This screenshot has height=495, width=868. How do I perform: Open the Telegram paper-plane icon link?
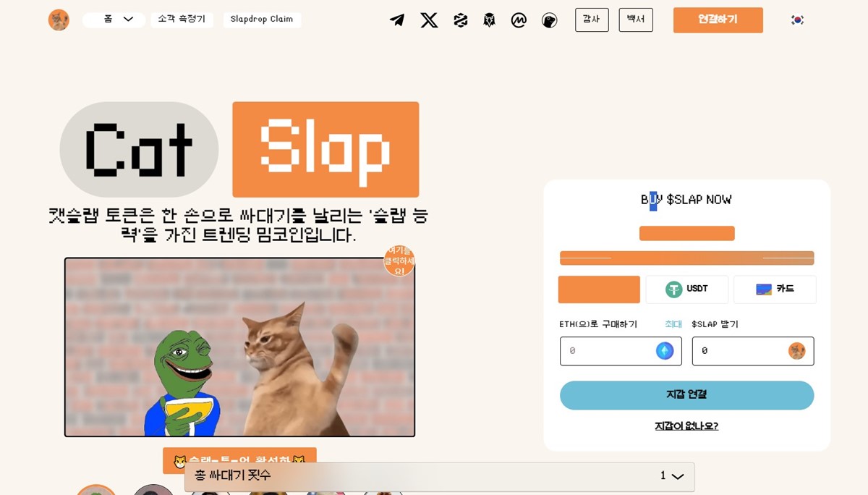coord(397,20)
